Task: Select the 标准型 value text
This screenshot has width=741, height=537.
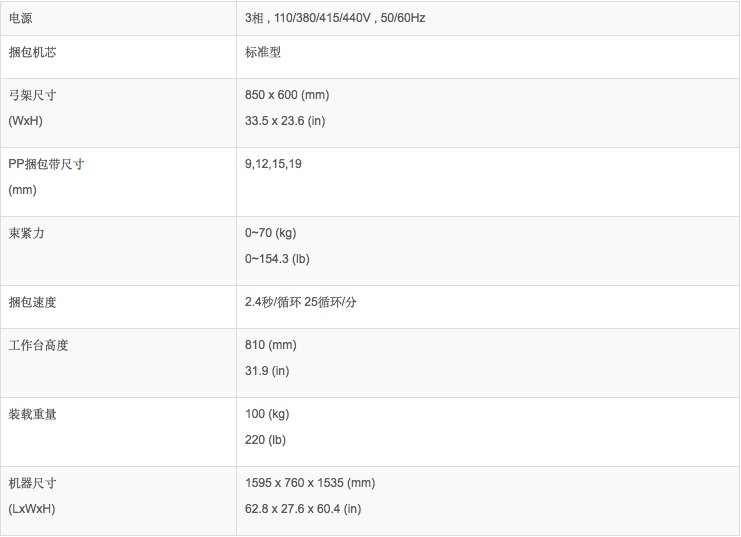Action: [263, 52]
